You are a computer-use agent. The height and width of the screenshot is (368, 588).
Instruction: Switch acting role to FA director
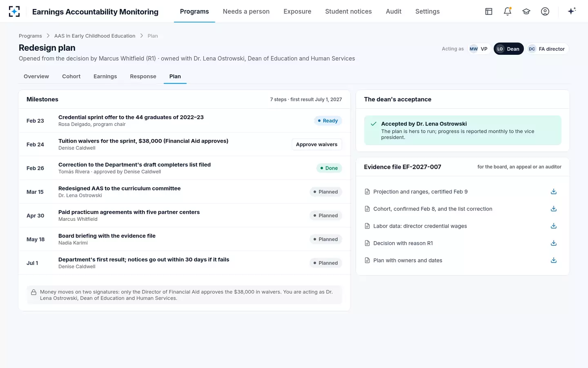pyautogui.click(x=547, y=49)
